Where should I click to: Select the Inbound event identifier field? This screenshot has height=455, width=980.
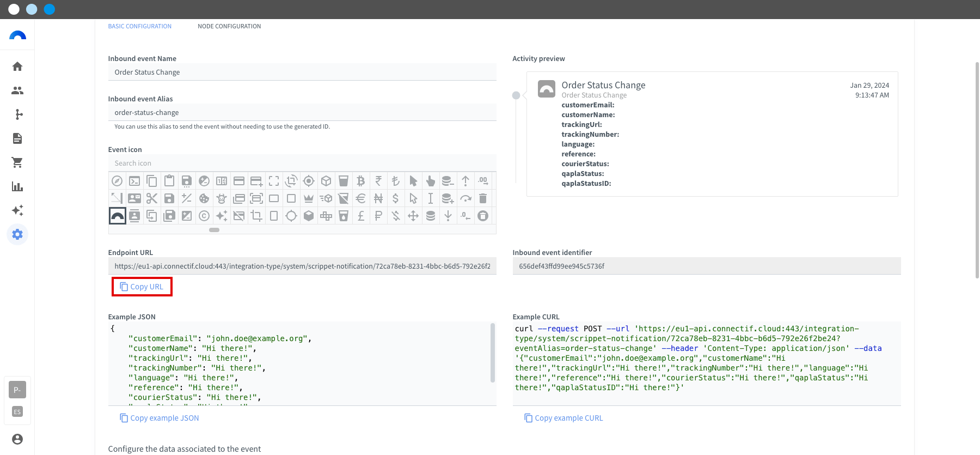(707, 266)
